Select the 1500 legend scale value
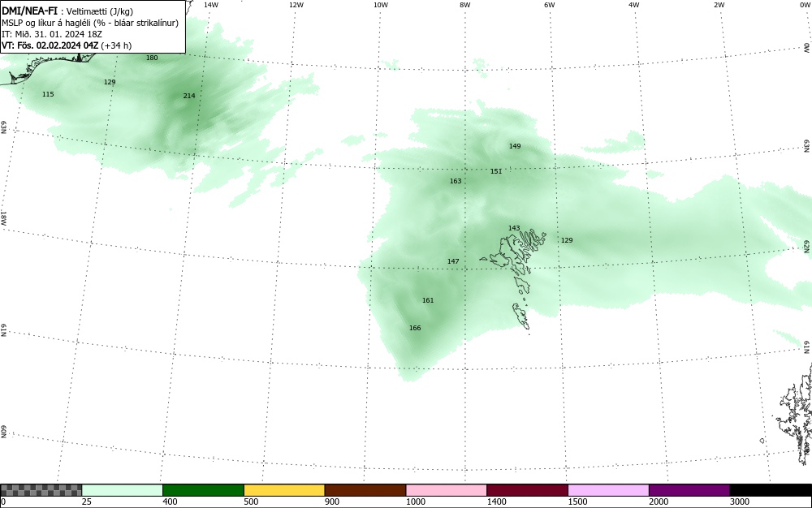 pyautogui.click(x=578, y=502)
